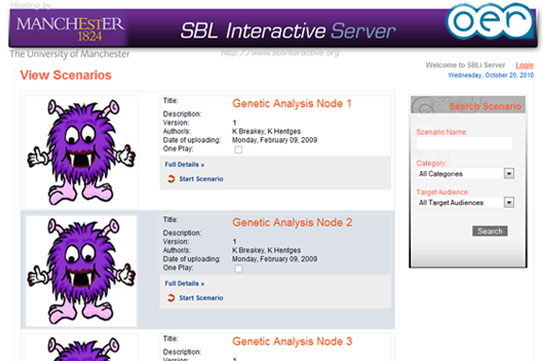Click Node 2 authors 'K Breakey, K Hentges'
The height and width of the screenshot is (361, 548).
(x=266, y=250)
